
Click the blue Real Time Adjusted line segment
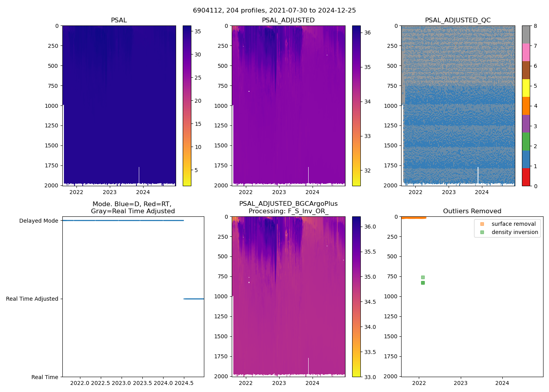point(194,299)
